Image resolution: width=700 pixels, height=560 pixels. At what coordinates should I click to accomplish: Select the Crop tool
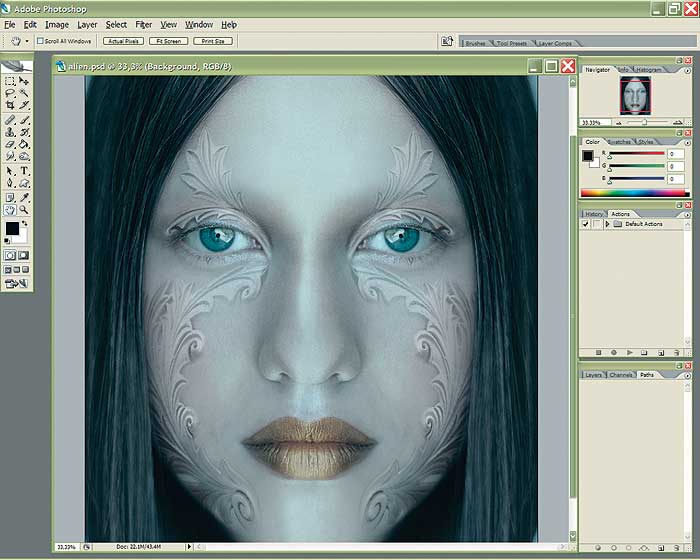click(x=10, y=105)
